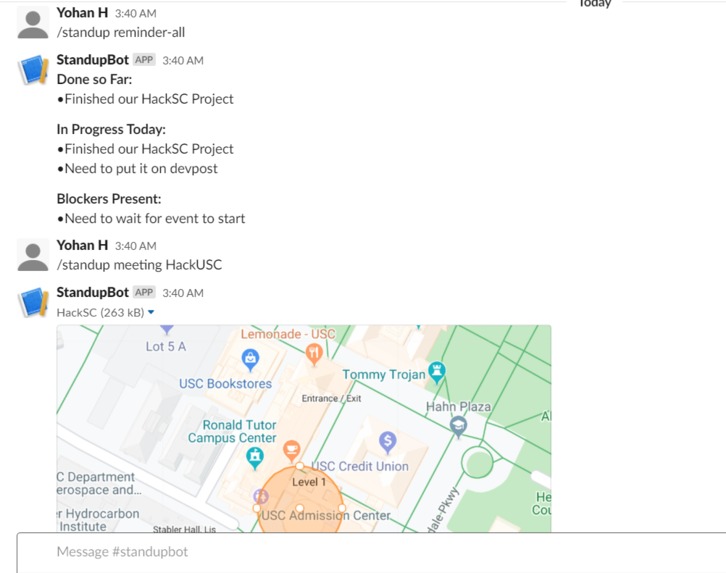Click the Lemonade - USC restaurant pin
Viewport: 726px width, 573px height.
(x=314, y=354)
